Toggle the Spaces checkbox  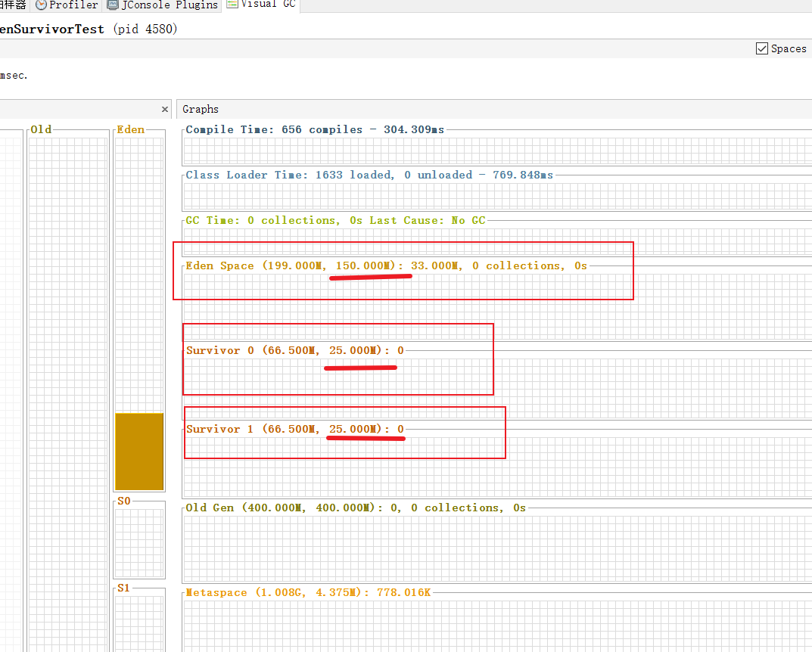pyautogui.click(x=762, y=48)
